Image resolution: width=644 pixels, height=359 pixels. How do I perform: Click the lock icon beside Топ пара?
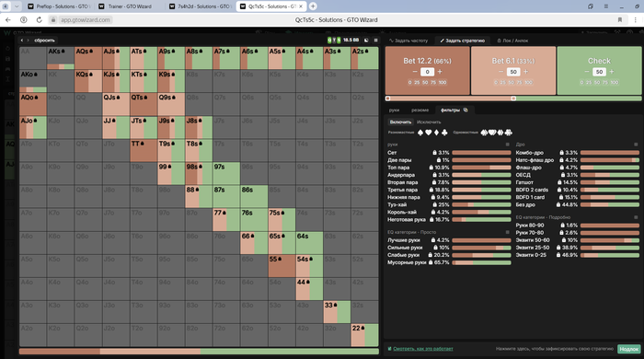pyautogui.click(x=431, y=168)
